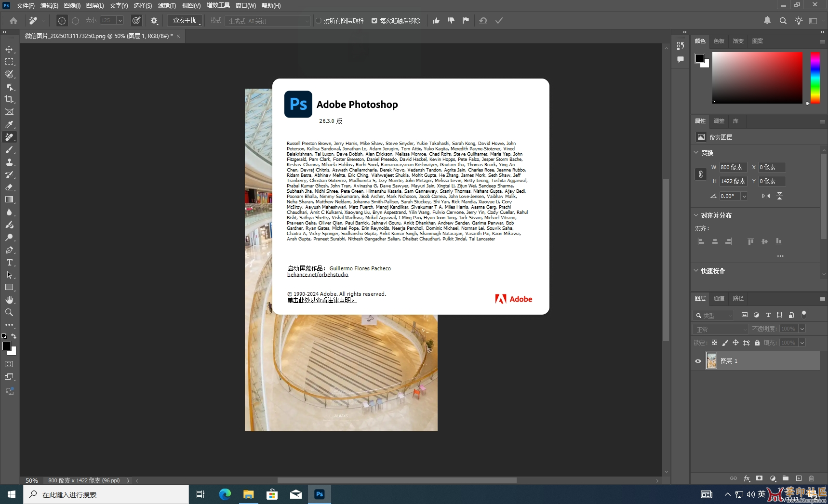Click the Home icon in options bar
This screenshot has height=504, width=828.
(13, 21)
